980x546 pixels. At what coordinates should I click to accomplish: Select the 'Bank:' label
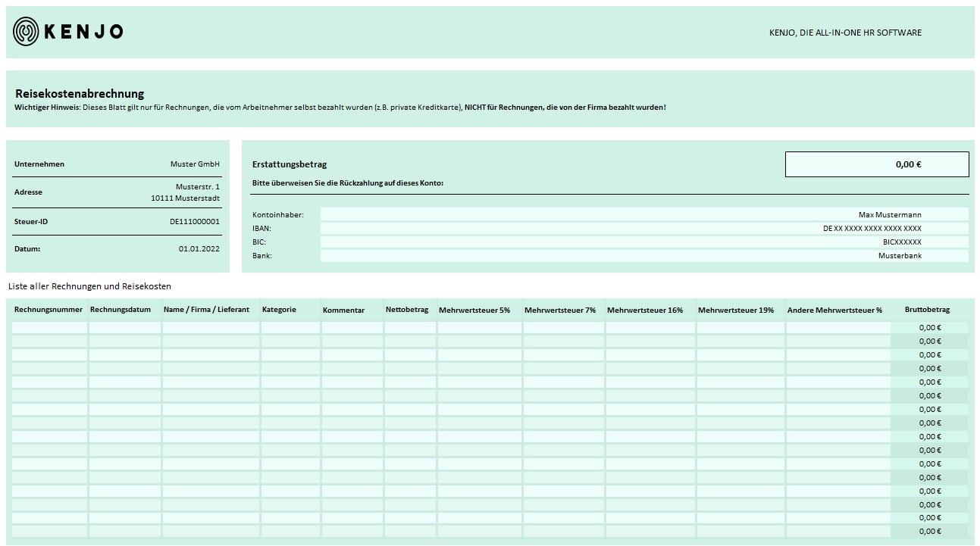coord(262,256)
